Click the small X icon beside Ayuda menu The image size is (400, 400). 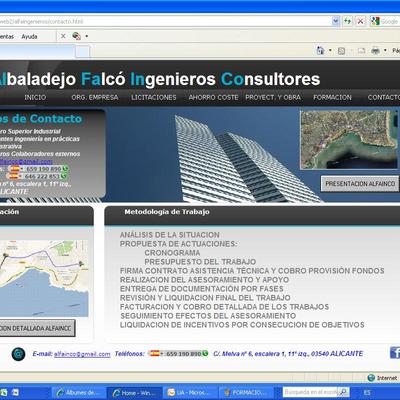point(63,36)
